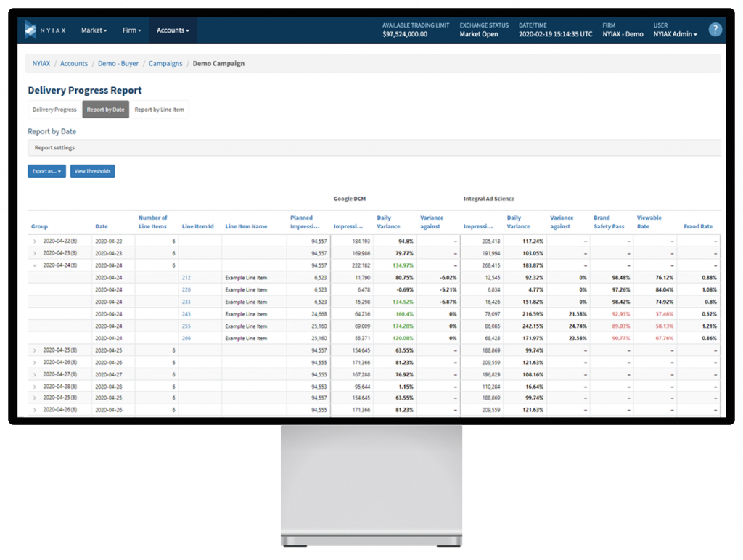This screenshot has width=743, height=560.
Task: Collapse the 2020-04-24 (6) group row
Action: coord(35,265)
